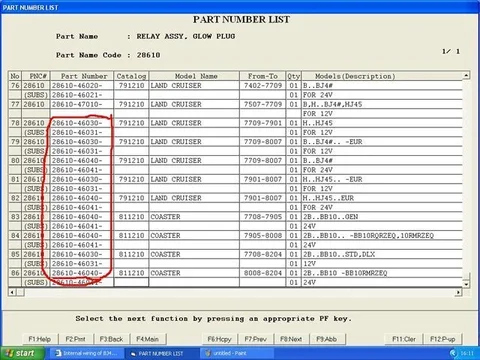Go back with the F3:Back button
This screenshot has height=360, width=480.
click(x=111, y=339)
